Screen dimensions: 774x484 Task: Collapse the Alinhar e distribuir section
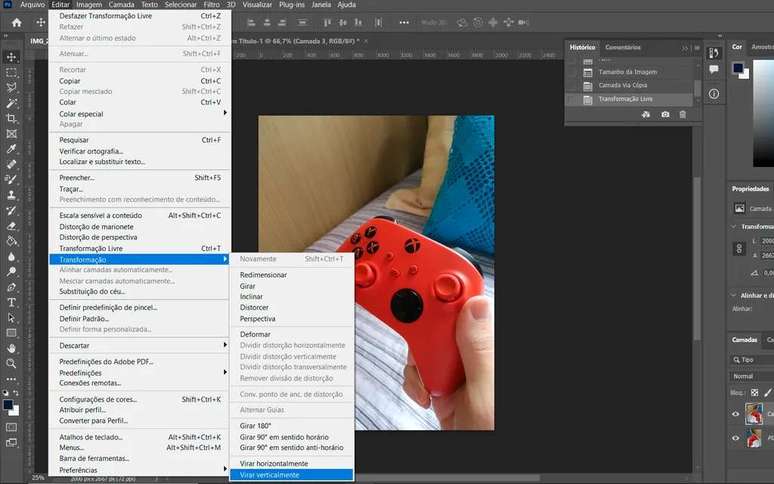(734, 295)
